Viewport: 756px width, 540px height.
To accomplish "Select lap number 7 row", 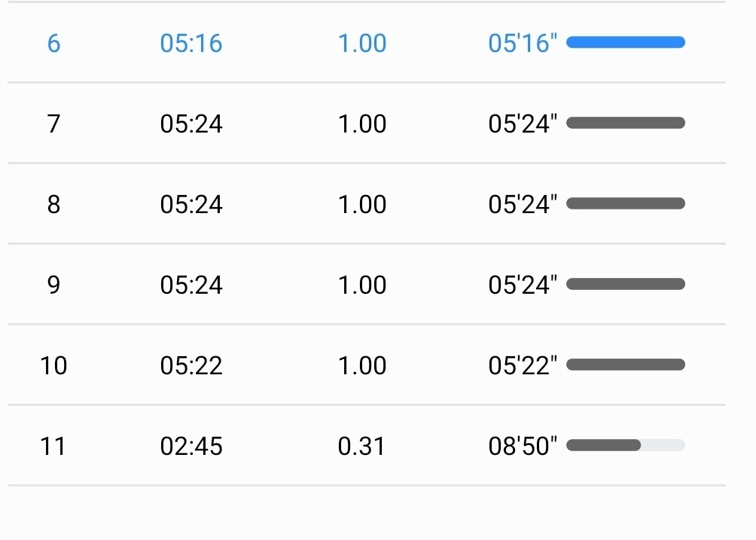I will [x=53, y=124].
